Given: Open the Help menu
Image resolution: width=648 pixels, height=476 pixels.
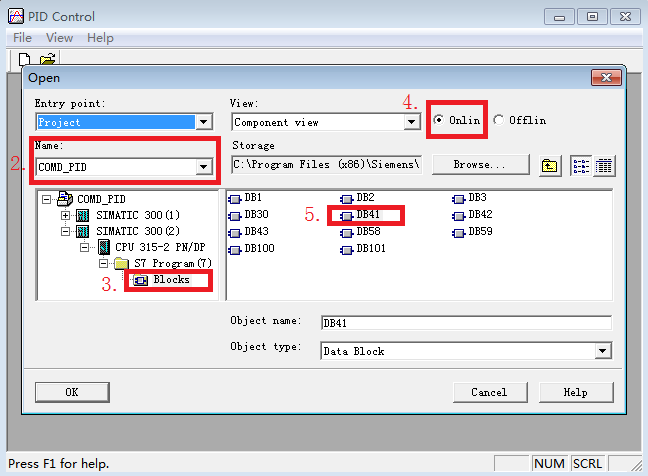Looking at the screenshot, I should click(x=100, y=38).
